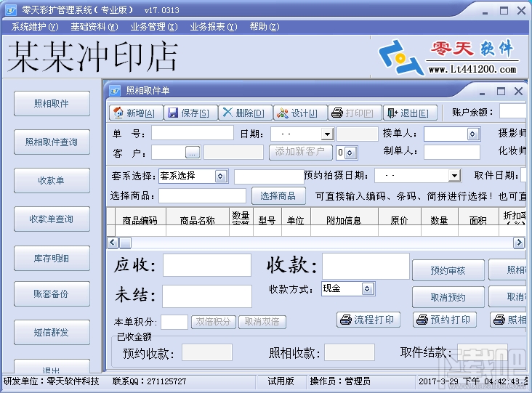
Task: Click the 原价 column header
Action: tap(399, 216)
